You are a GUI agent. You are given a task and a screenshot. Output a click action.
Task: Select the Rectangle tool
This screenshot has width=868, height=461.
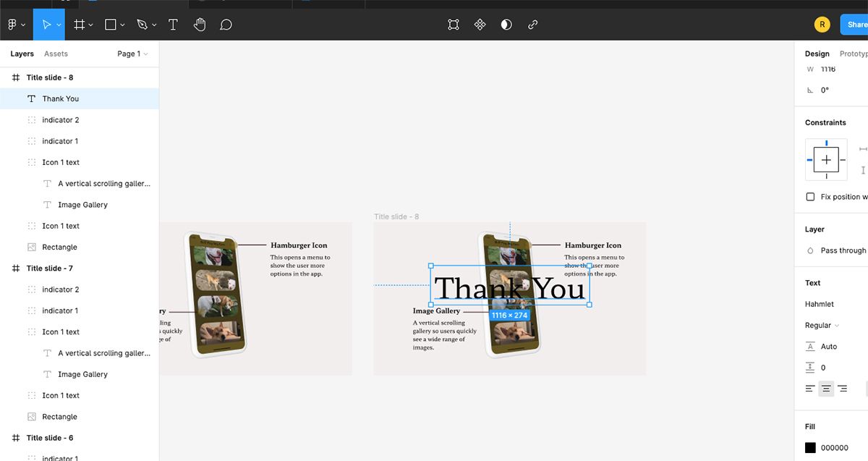[109, 24]
